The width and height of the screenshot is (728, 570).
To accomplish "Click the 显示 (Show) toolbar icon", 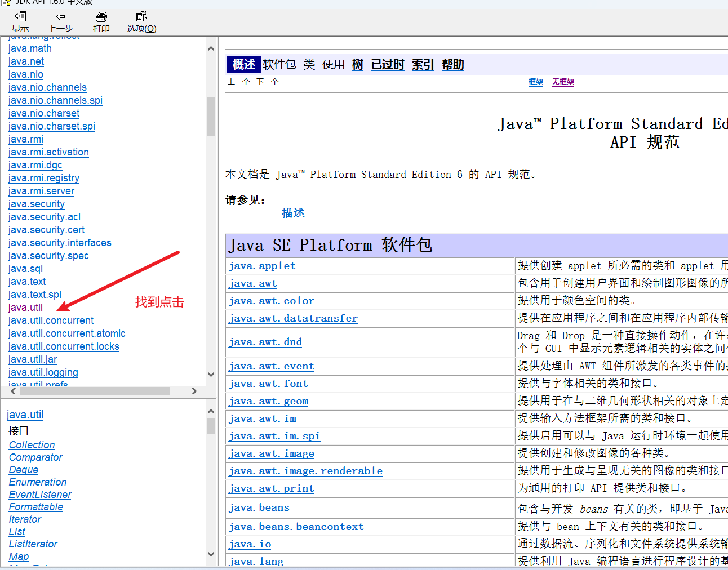I will point(20,22).
